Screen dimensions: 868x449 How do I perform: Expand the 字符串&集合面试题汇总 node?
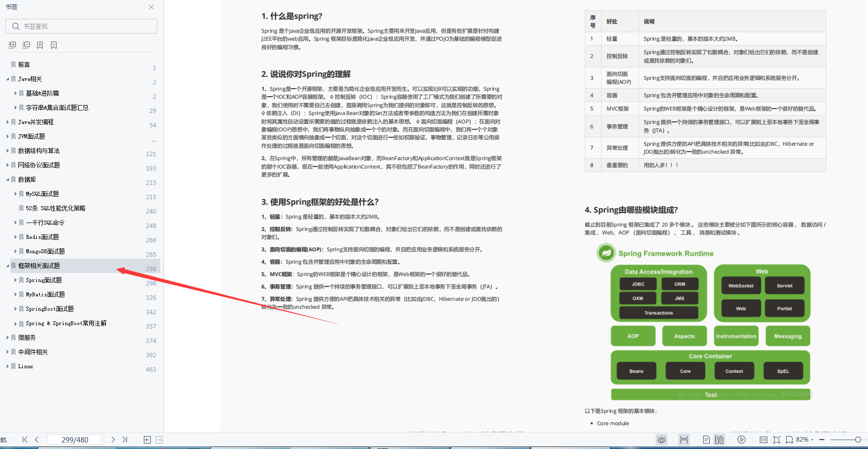point(15,108)
